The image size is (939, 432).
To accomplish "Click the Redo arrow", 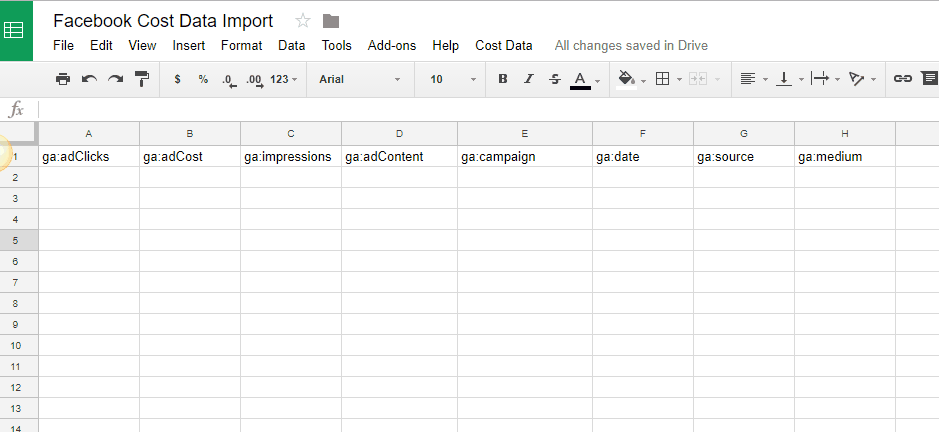I will point(116,78).
